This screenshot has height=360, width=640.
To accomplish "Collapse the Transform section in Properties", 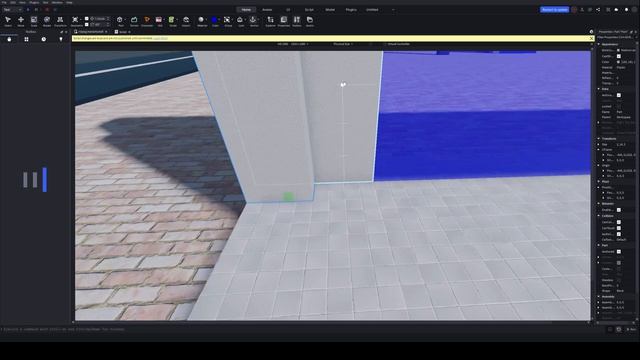I will pyautogui.click(x=599, y=138).
